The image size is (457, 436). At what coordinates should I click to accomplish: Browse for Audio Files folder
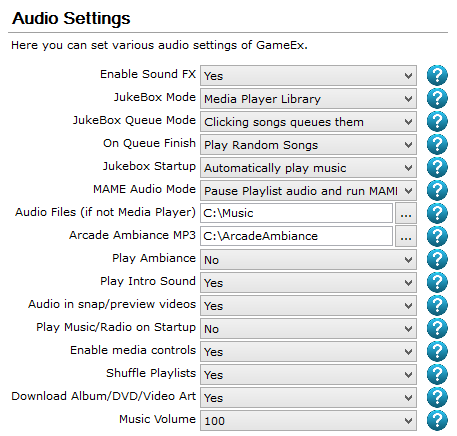406,213
